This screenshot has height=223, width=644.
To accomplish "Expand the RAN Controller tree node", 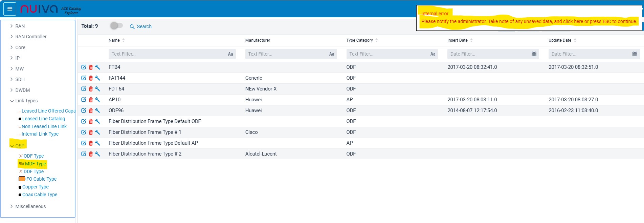I will click(12, 37).
